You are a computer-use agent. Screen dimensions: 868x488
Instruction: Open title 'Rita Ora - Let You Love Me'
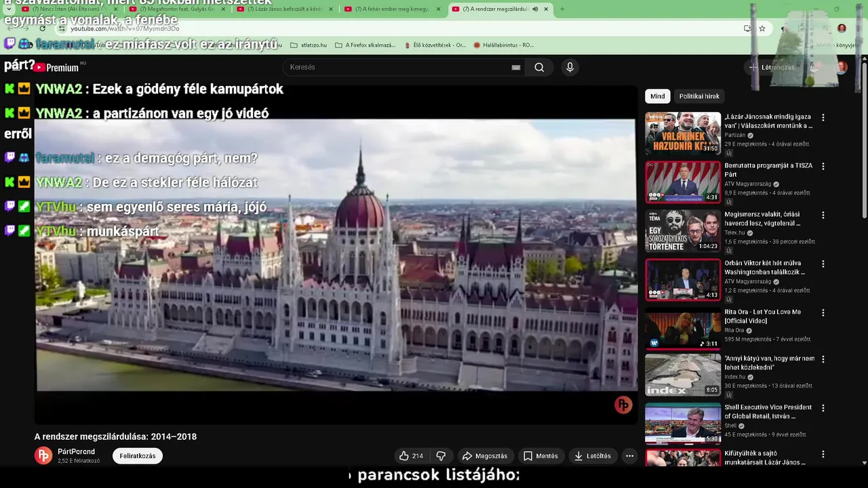tap(763, 317)
